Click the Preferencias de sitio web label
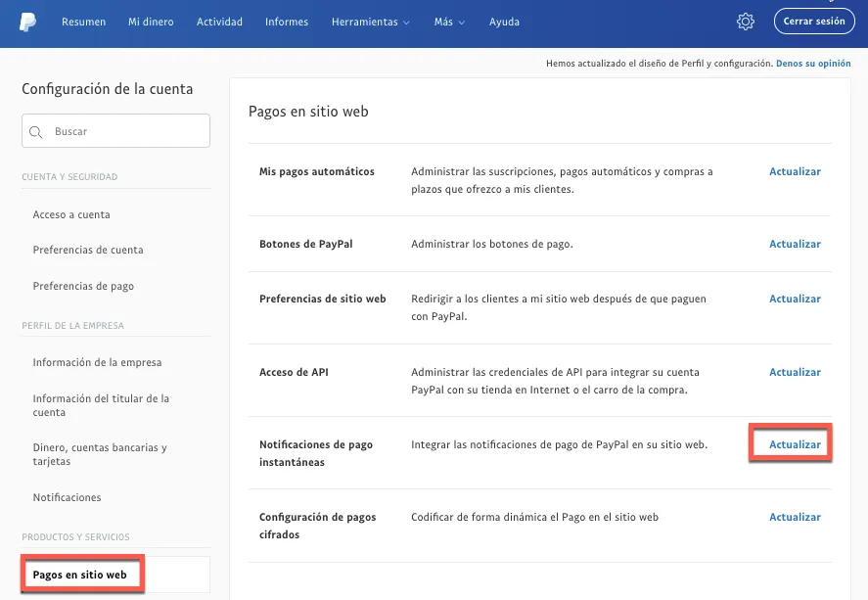Viewport: 868px width, 600px height. 323,299
